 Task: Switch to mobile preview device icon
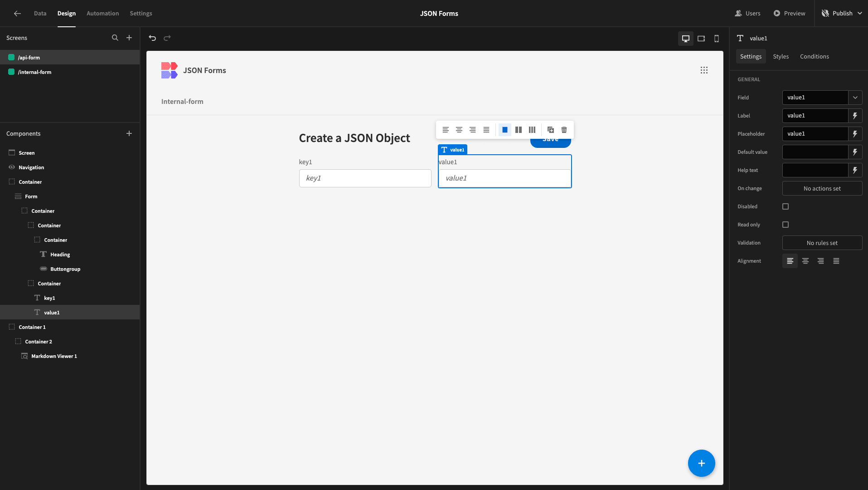click(717, 39)
